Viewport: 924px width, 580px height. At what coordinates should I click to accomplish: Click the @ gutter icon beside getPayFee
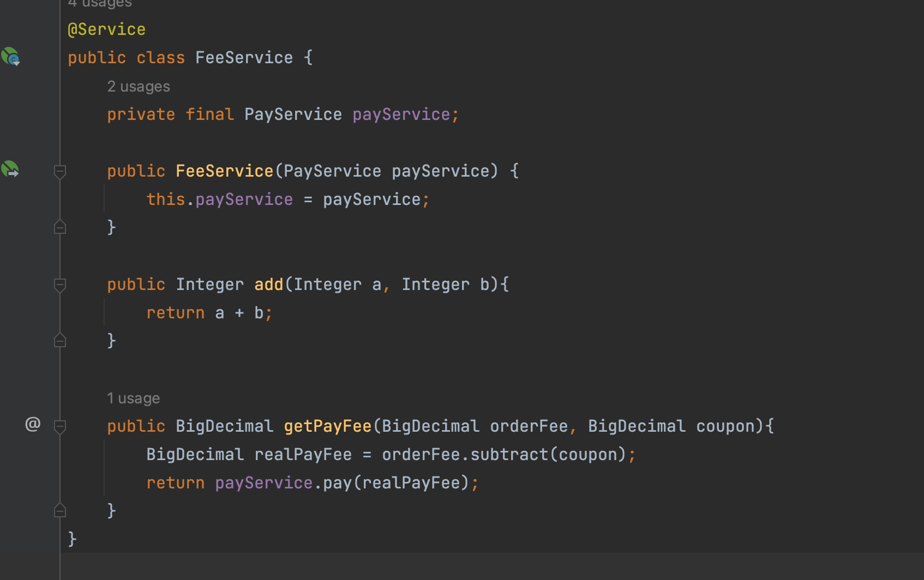(x=33, y=424)
